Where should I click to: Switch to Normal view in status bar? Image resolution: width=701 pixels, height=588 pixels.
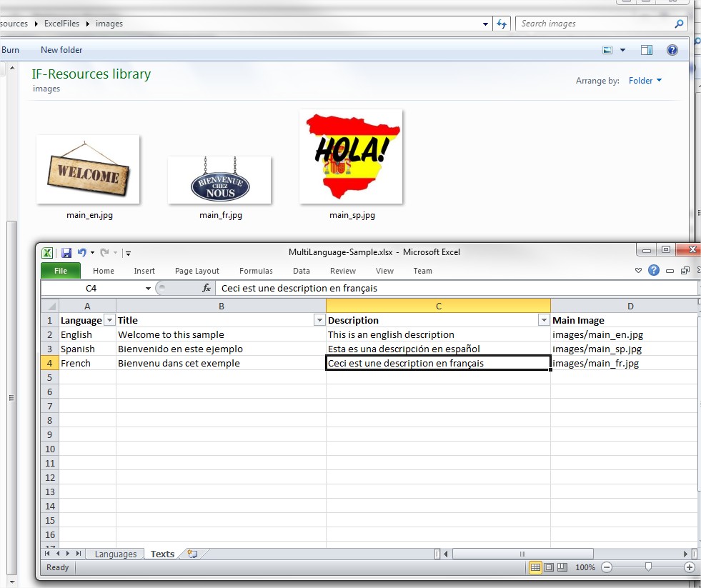coord(535,567)
